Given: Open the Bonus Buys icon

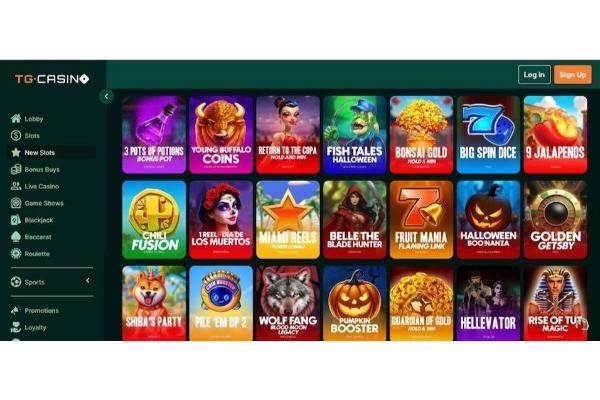Looking at the screenshot, I should [x=16, y=169].
